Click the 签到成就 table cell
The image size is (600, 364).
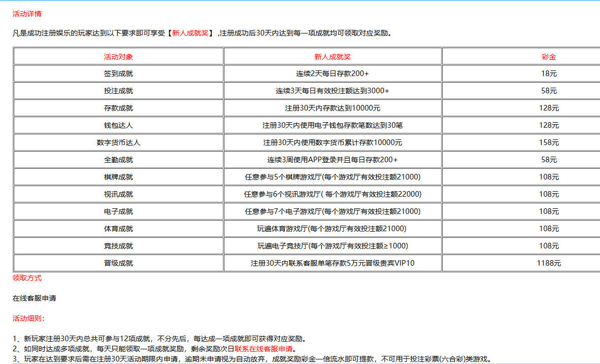click(118, 74)
